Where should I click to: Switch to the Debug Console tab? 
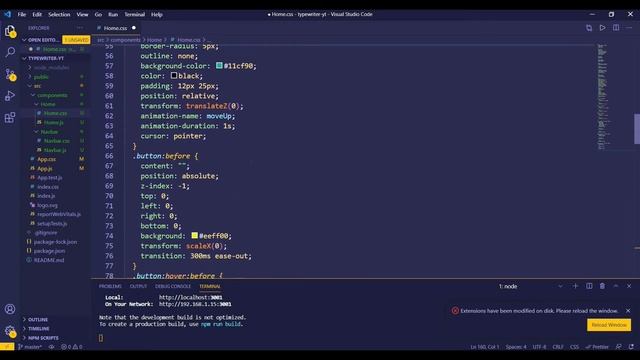pos(173,286)
